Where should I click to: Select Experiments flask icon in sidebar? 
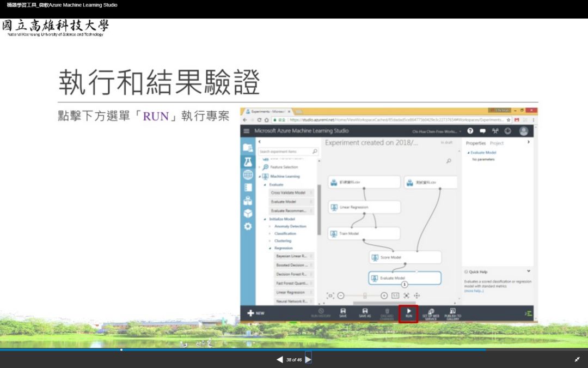pos(248,161)
